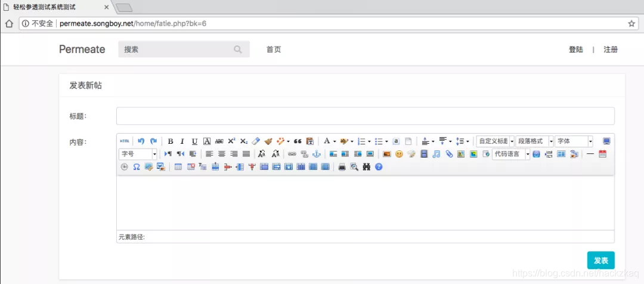Insert music with the note icon
644x284 pixels.
pos(436,154)
